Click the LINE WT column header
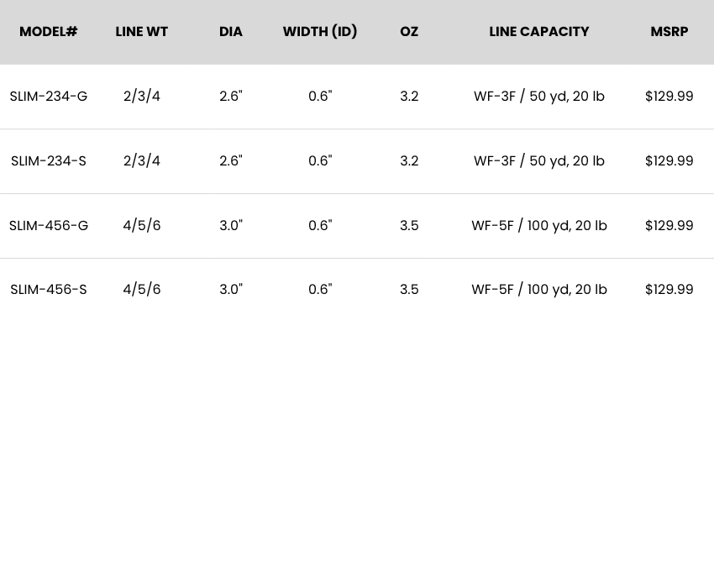 pyautogui.click(x=142, y=32)
